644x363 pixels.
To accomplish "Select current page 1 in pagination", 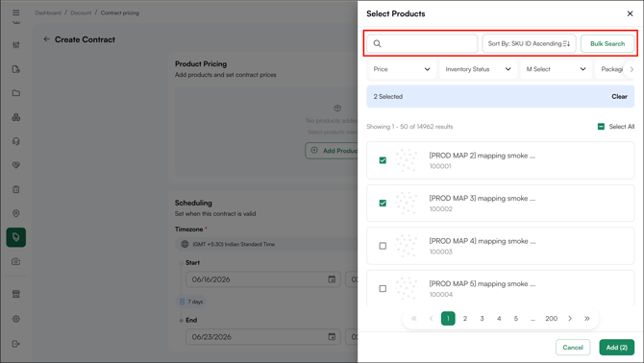I will pyautogui.click(x=448, y=318).
